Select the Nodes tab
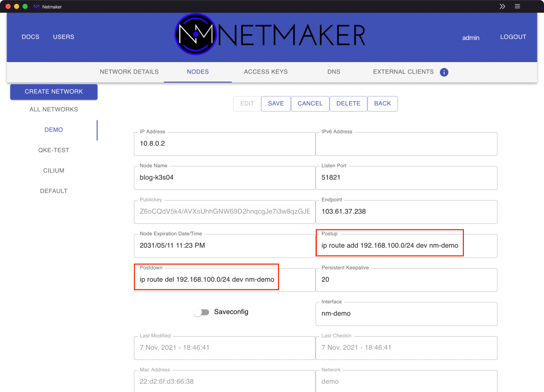 (x=198, y=72)
